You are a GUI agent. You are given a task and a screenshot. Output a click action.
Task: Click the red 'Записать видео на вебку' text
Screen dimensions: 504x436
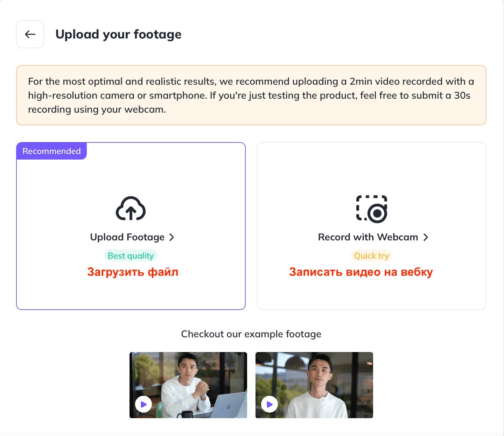tap(361, 272)
